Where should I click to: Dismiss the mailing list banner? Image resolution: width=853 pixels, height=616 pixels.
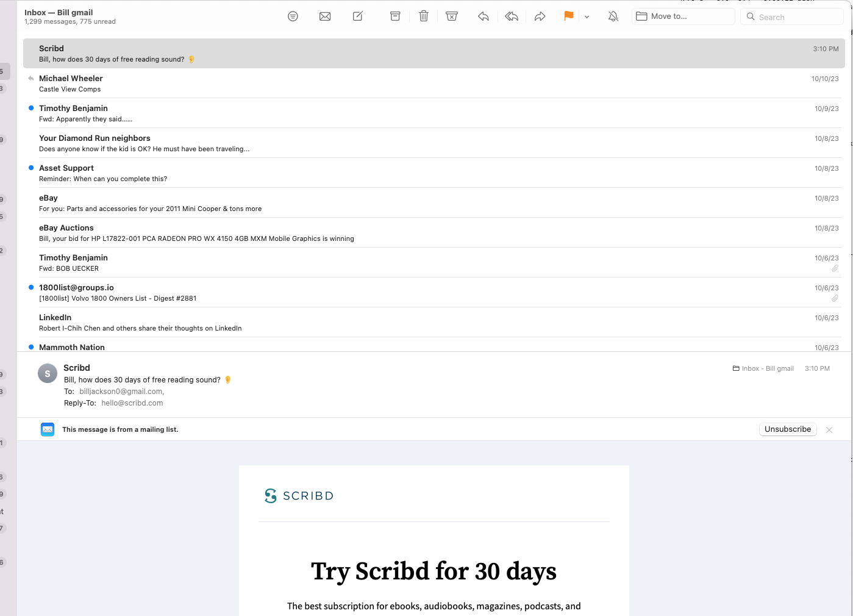[x=829, y=430]
